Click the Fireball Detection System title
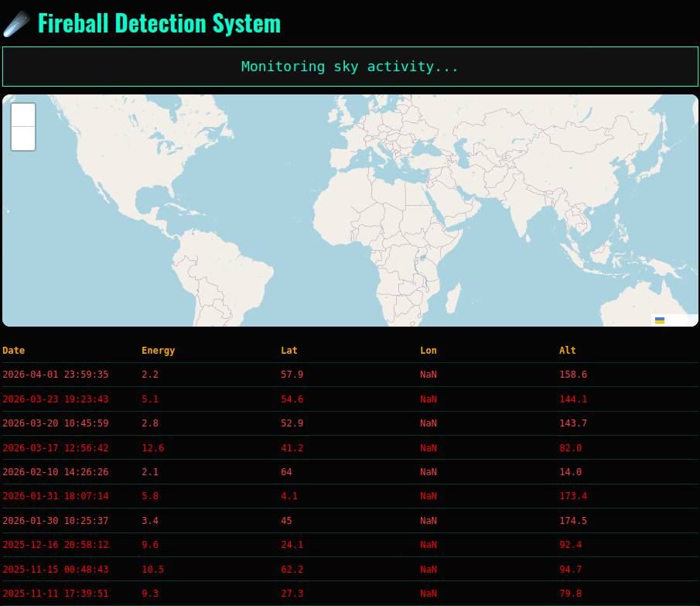The width and height of the screenshot is (700, 606). [x=159, y=23]
